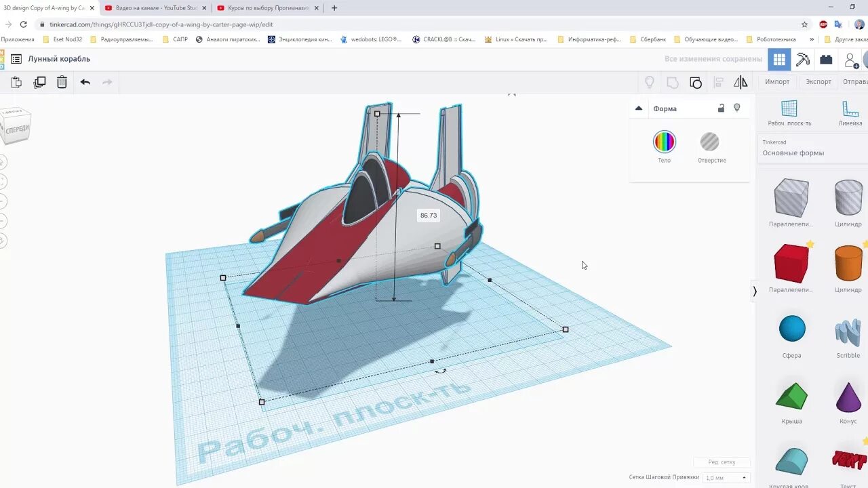Pick the hole cylinder shape
Image resolution: width=868 pixels, height=488 pixels.
click(x=849, y=197)
